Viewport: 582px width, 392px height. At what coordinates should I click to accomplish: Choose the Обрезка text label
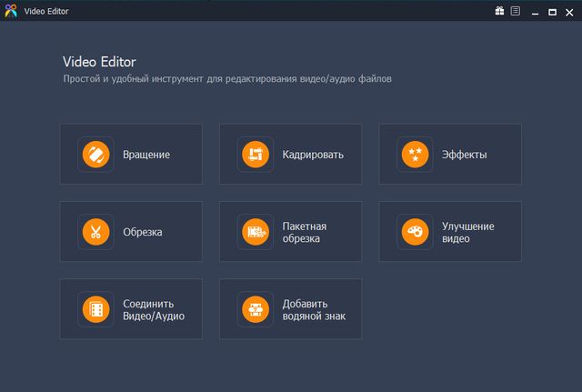[x=143, y=232]
